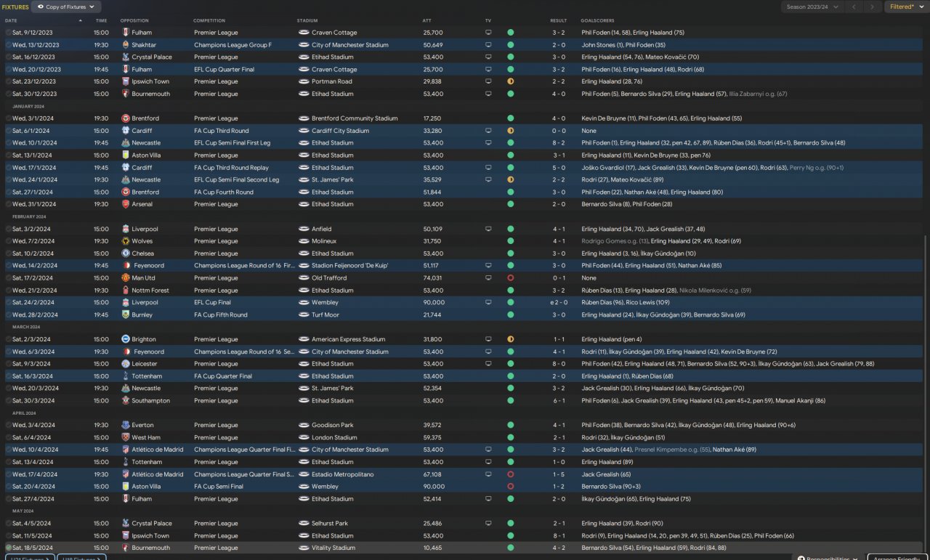
Task: Click the Shakhtar club badge
Action: click(126, 45)
